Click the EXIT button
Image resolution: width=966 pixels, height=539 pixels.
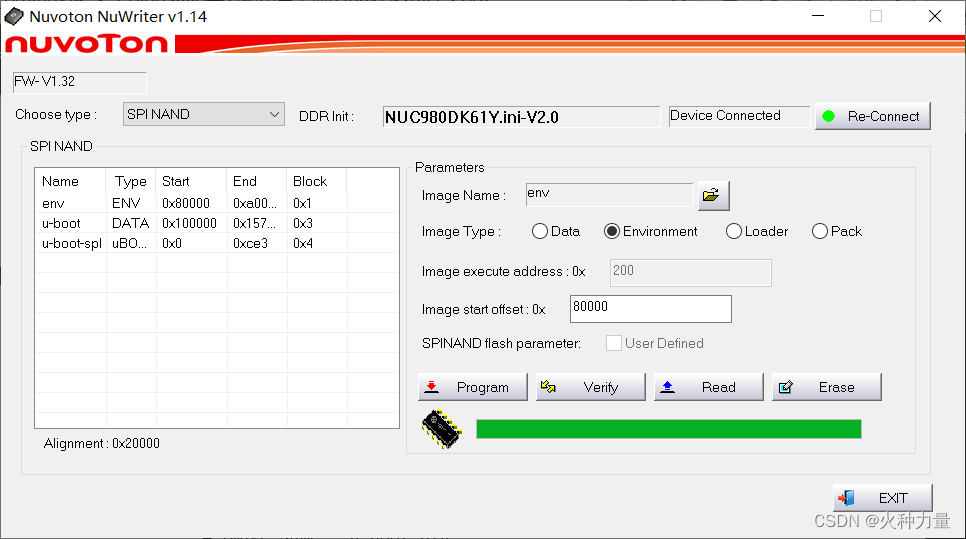click(882, 498)
